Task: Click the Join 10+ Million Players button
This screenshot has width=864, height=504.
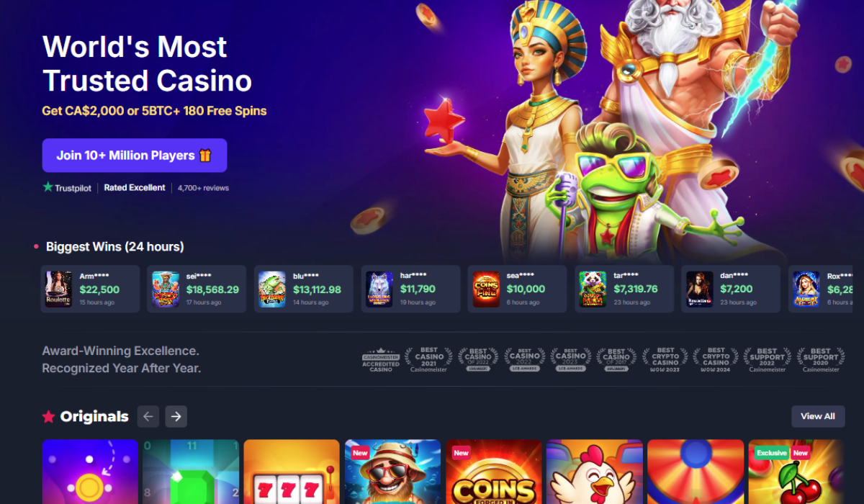Action: pyautogui.click(x=135, y=156)
